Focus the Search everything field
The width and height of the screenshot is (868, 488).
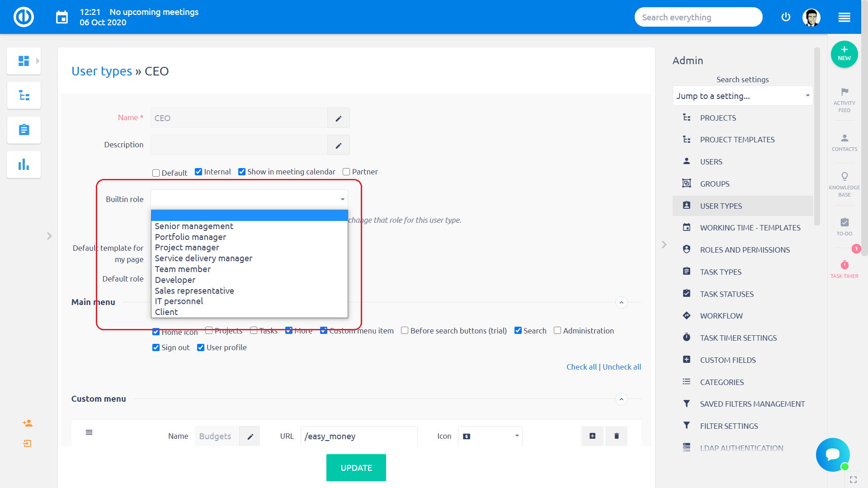(698, 18)
